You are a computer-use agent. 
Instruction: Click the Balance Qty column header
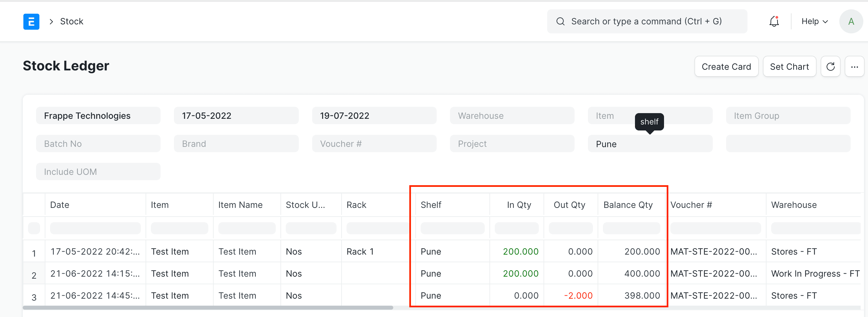(x=631, y=205)
